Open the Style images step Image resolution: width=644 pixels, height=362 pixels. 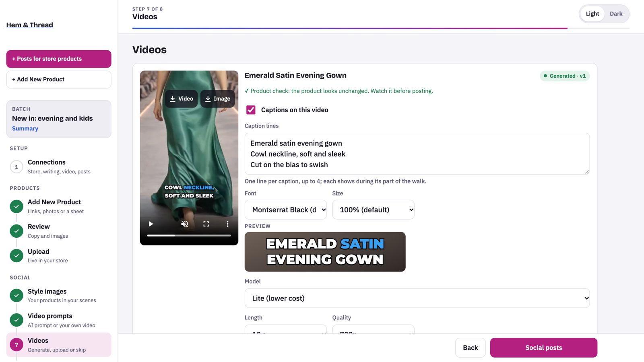(59, 296)
